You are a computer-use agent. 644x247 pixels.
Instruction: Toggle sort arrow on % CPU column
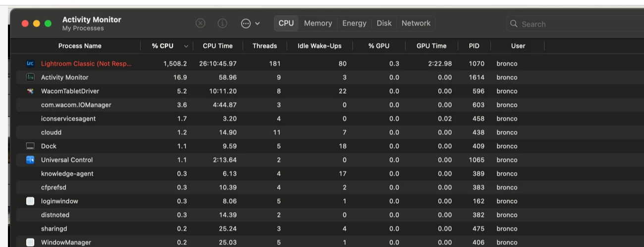tap(186, 46)
